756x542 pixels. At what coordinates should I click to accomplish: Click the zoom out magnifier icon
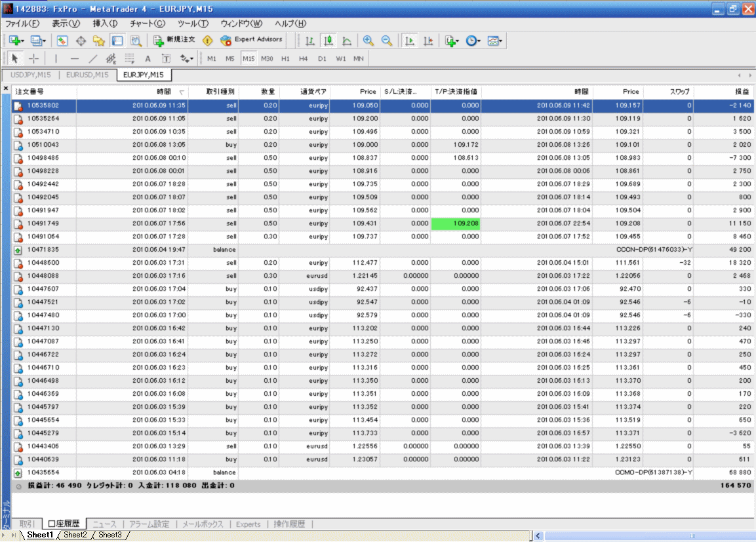coord(387,41)
